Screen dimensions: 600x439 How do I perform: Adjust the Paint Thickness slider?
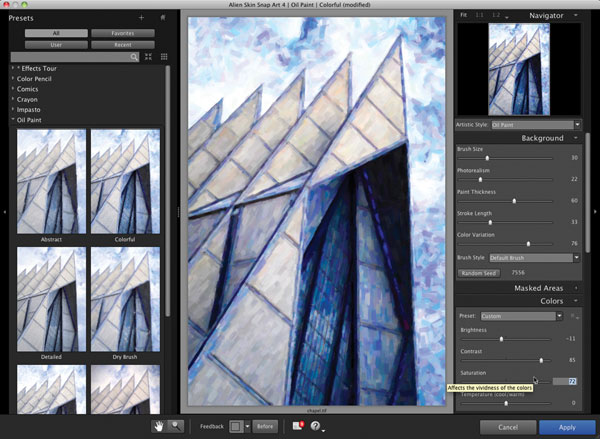pyautogui.click(x=514, y=201)
